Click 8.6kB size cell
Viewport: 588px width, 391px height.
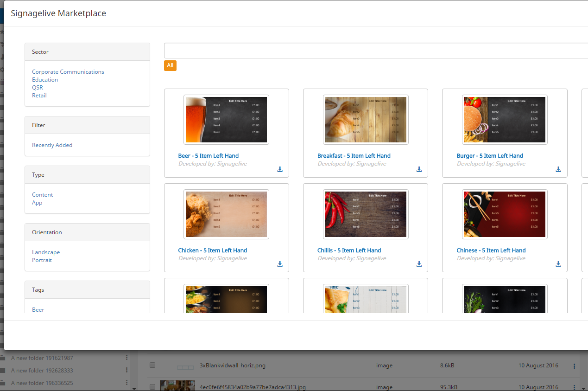[x=447, y=365]
